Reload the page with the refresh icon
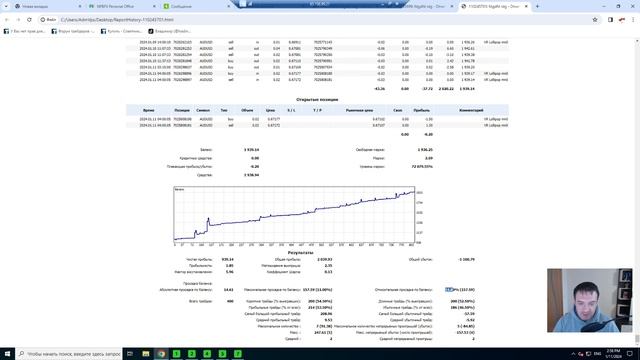Image resolution: width=640 pixels, height=360 pixels. coord(29,20)
